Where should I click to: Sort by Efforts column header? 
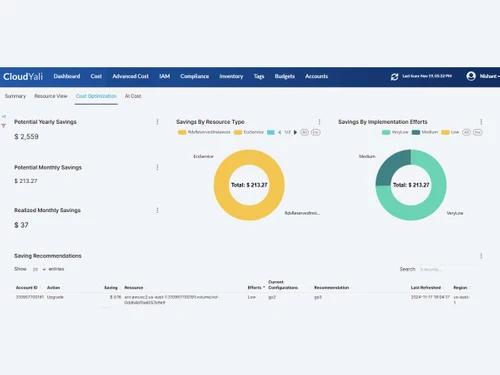pos(256,288)
